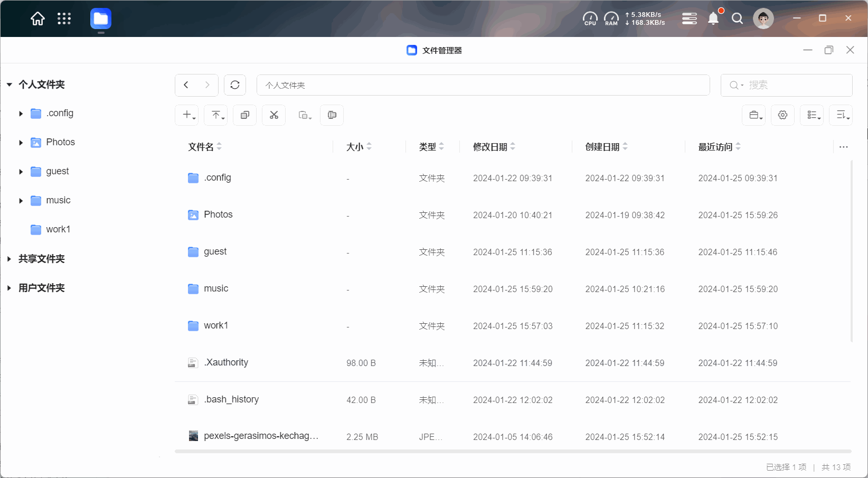
Task: Click the network speed indicator
Action: click(x=645, y=19)
